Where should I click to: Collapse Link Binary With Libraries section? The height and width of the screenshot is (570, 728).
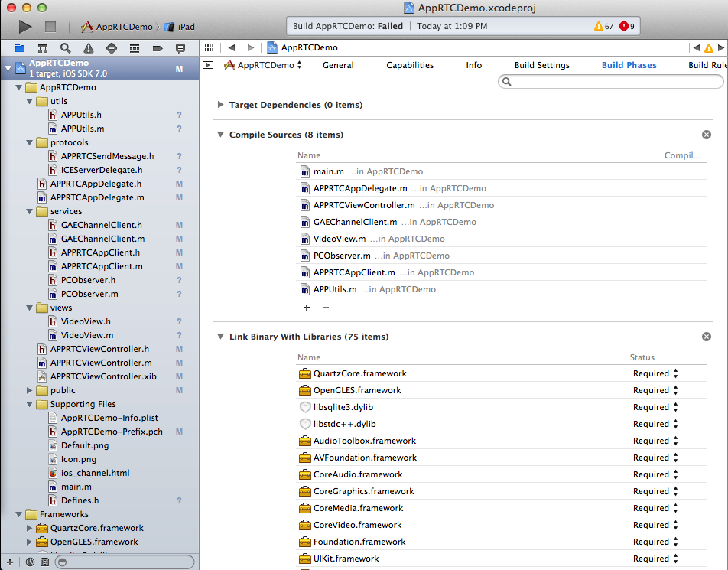click(220, 337)
